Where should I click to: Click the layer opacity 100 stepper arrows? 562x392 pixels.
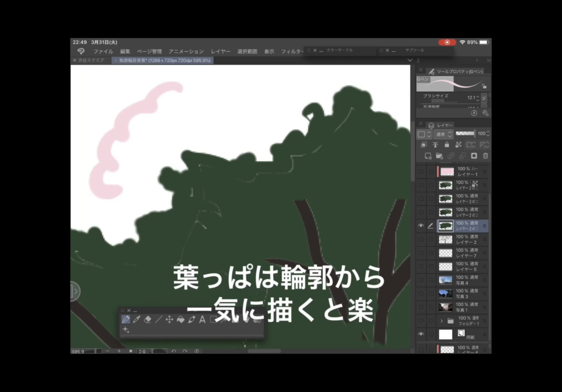click(488, 134)
